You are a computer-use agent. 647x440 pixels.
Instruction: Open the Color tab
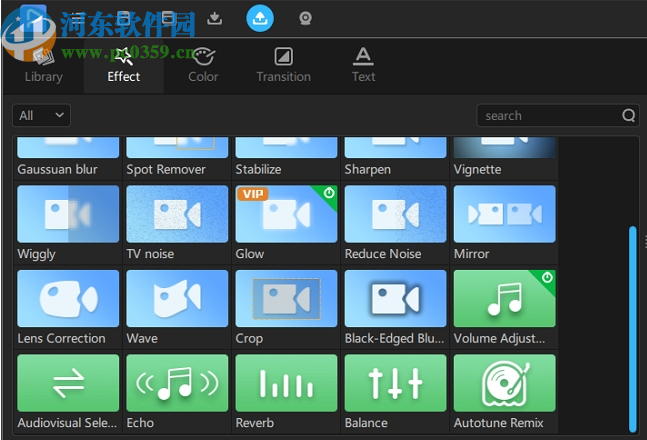pyautogui.click(x=203, y=66)
